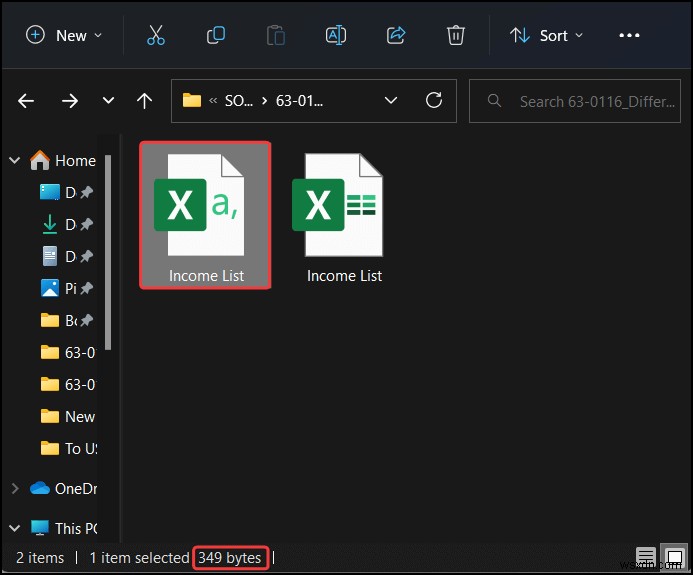Expand the OneDrive tree node
Viewport: 693px width, 575px height.
(x=15, y=488)
